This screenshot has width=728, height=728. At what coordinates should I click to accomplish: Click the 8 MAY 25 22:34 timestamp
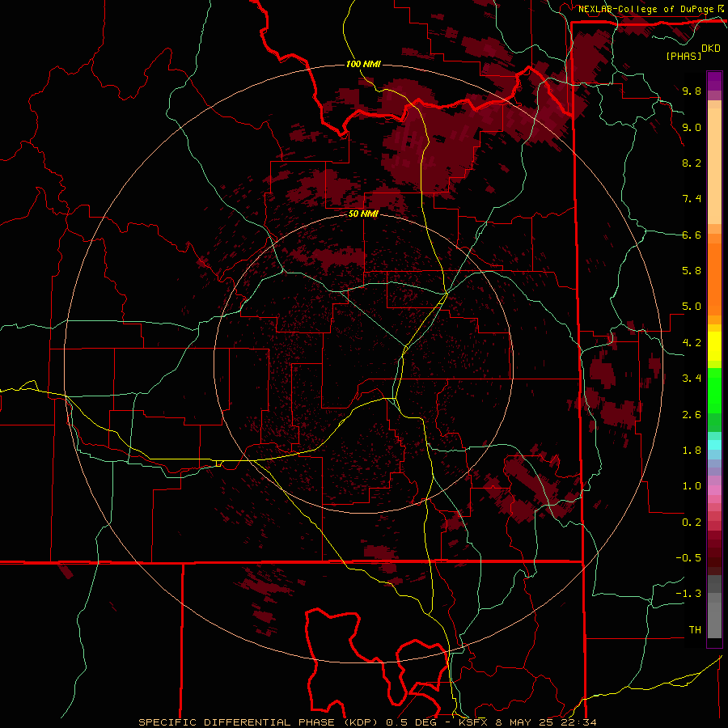click(547, 722)
